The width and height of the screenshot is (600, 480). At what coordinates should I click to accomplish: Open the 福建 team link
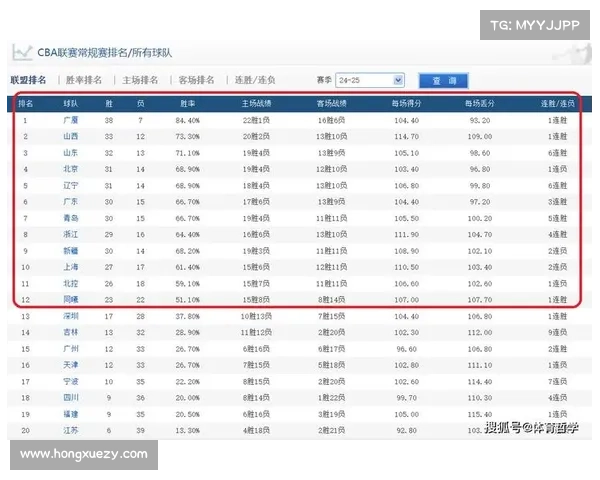pyautogui.click(x=71, y=414)
